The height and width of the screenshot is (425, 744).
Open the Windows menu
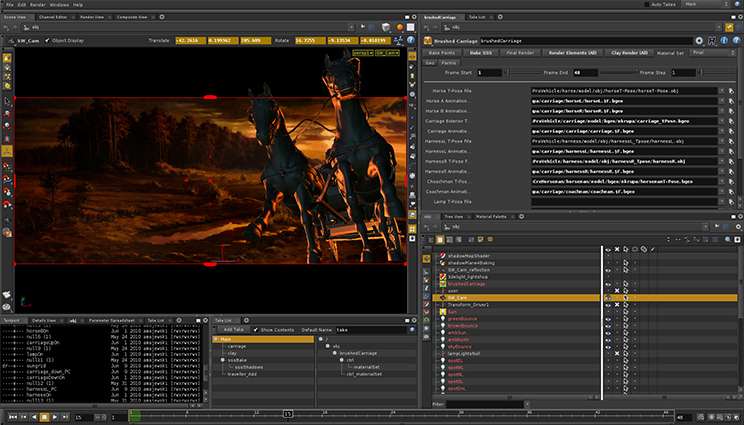59,4
